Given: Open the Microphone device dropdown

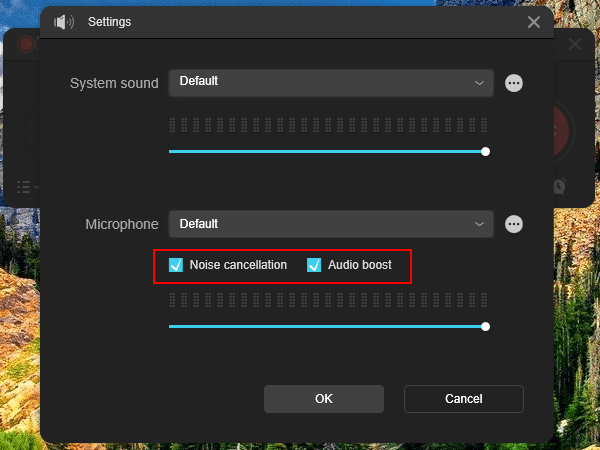Looking at the screenshot, I should coord(331,224).
